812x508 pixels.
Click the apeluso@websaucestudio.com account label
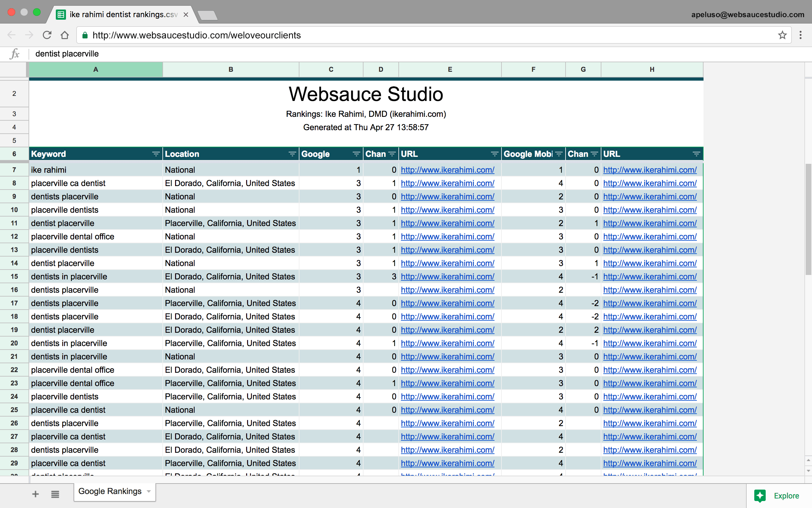pos(748,15)
